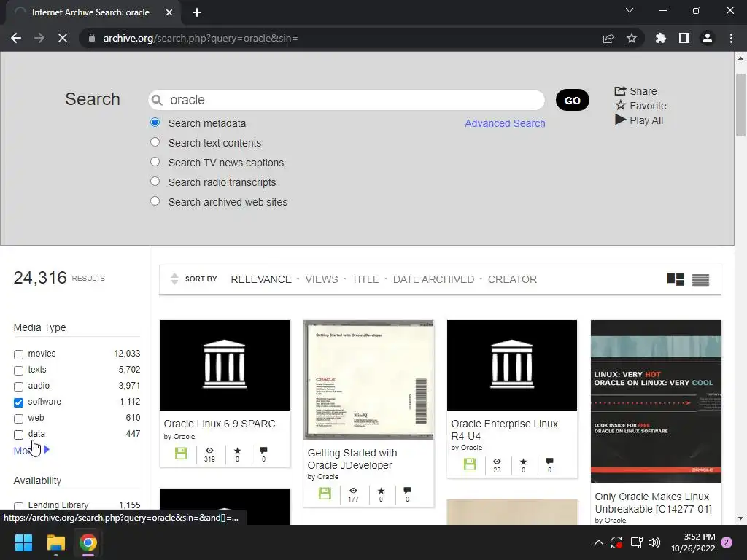Stop page loading with X button
747x560 pixels.
(63, 38)
